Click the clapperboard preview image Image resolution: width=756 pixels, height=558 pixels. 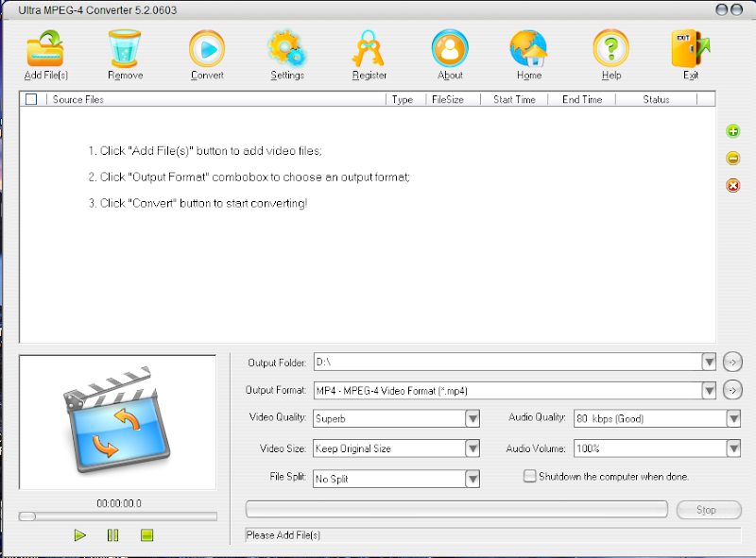(117, 420)
